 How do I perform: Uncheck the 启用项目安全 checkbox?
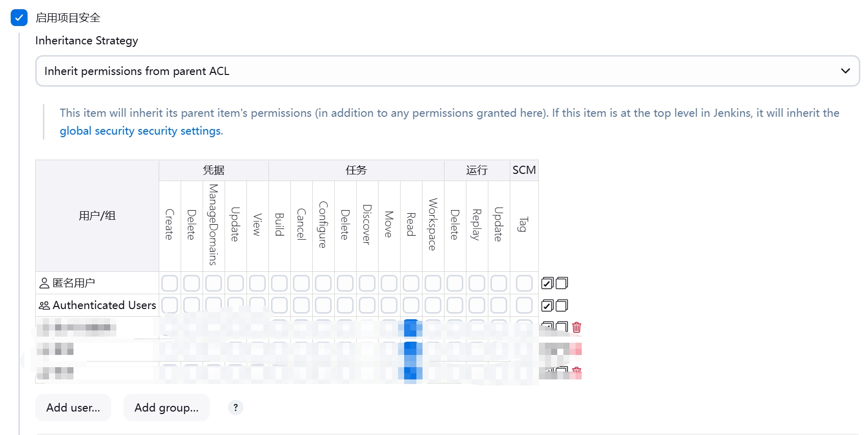click(x=19, y=18)
